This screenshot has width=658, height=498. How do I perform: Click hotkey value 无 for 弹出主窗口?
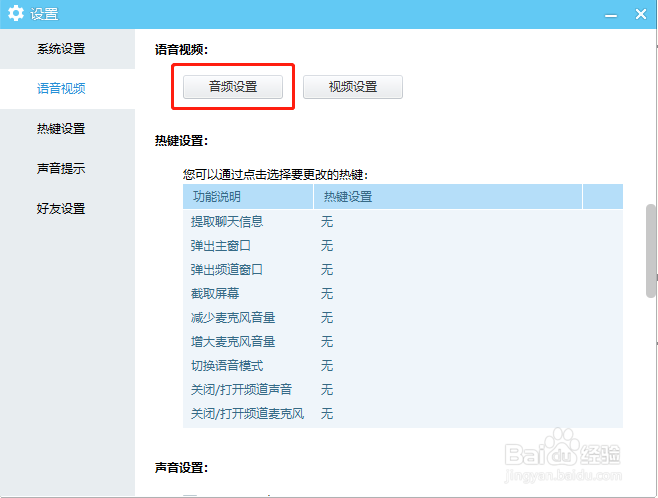pyautogui.click(x=327, y=245)
